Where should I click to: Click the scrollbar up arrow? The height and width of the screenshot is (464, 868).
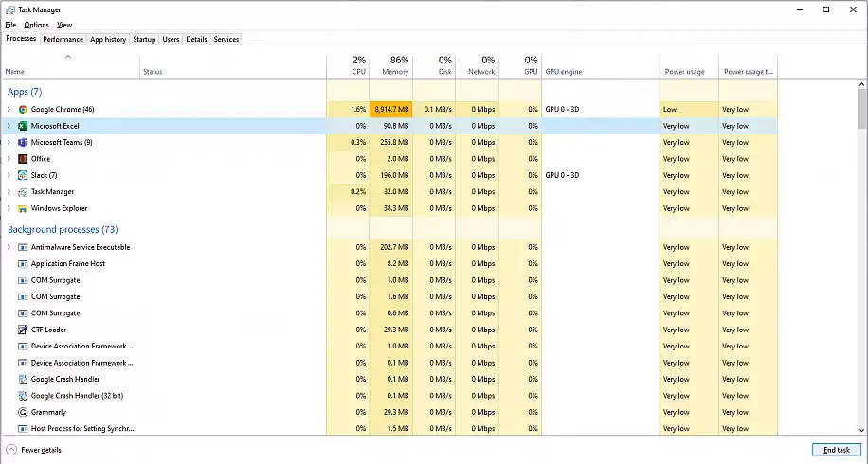[x=862, y=85]
